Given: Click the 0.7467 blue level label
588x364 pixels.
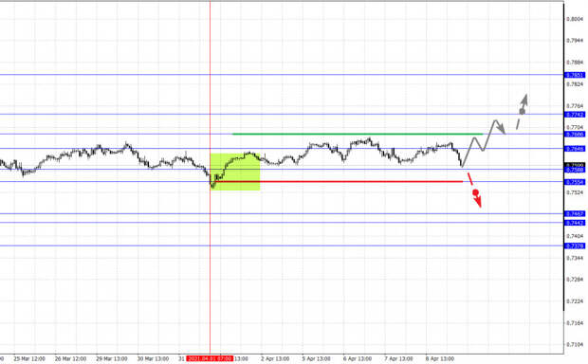Looking at the screenshot, I should pyautogui.click(x=575, y=213).
